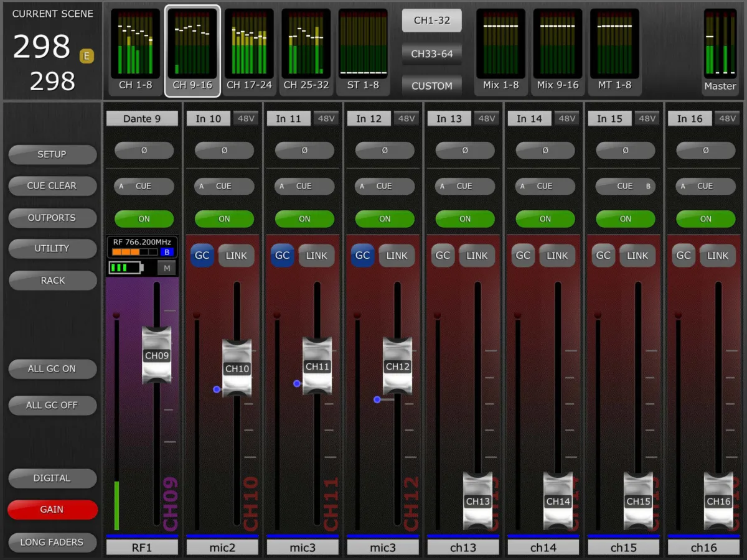Select DIGITAL gain mode
The width and height of the screenshot is (747, 560).
click(x=52, y=478)
